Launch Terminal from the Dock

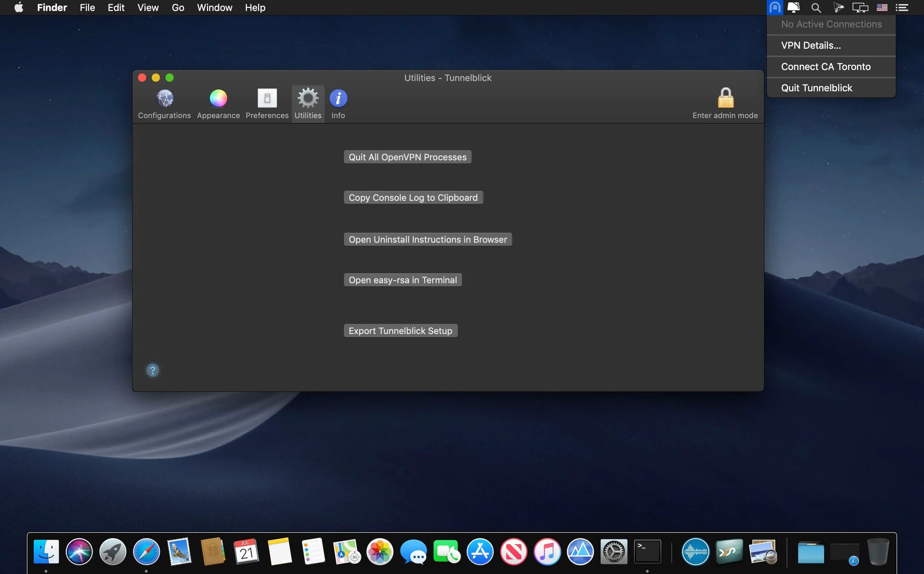click(x=647, y=552)
